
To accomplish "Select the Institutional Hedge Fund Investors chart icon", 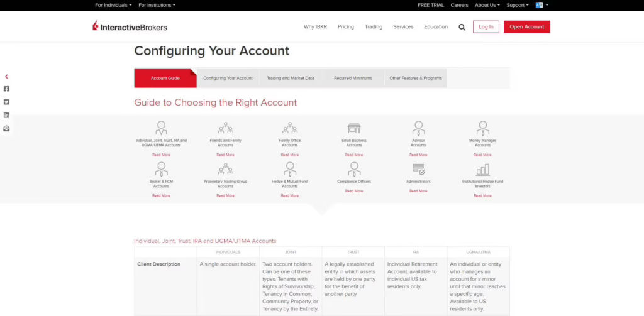I will pyautogui.click(x=482, y=169).
